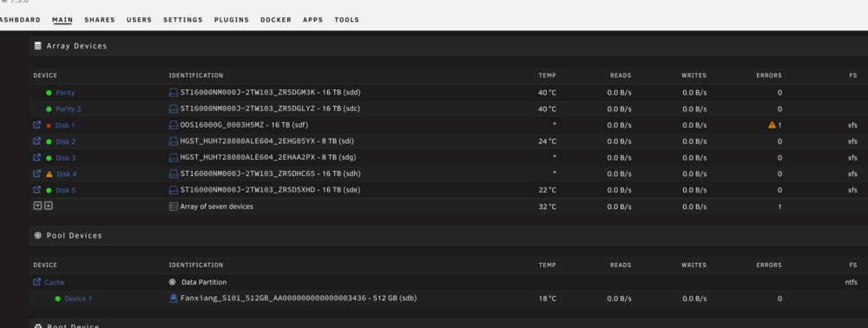Open the Parity 2 device link
This screenshot has width=868, height=328.
[x=69, y=109]
